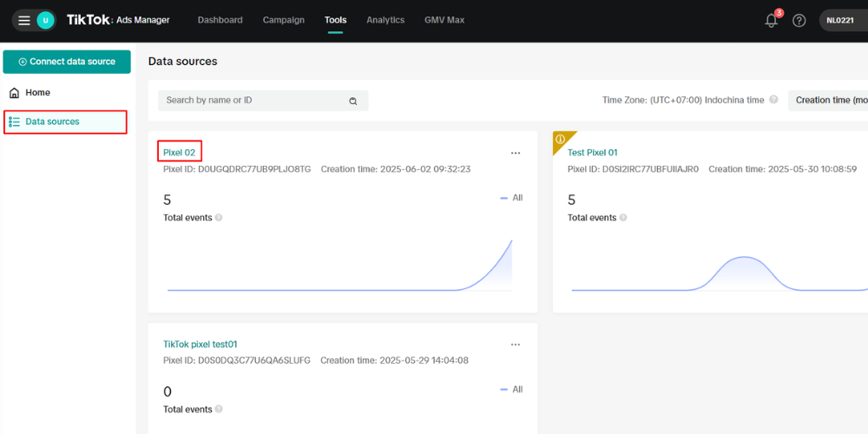The width and height of the screenshot is (868, 434).
Task: Click the search magnifier icon
Action: click(352, 101)
